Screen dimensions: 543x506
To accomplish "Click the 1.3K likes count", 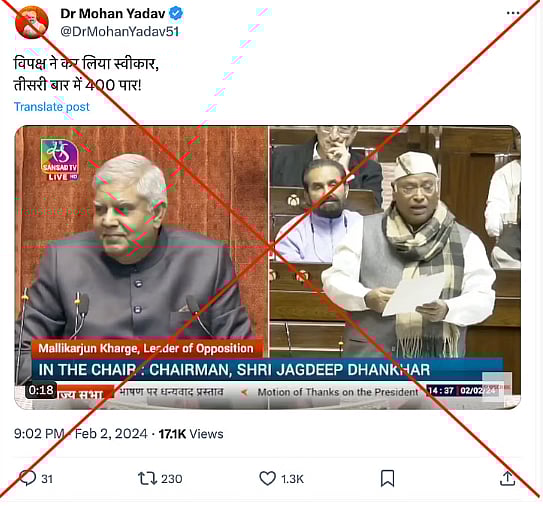I will coord(292,479).
